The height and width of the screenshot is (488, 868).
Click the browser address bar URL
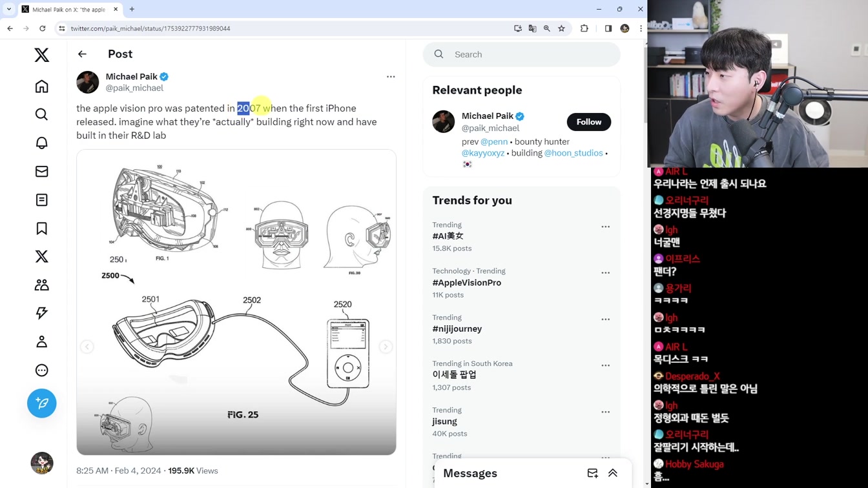click(x=150, y=28)
